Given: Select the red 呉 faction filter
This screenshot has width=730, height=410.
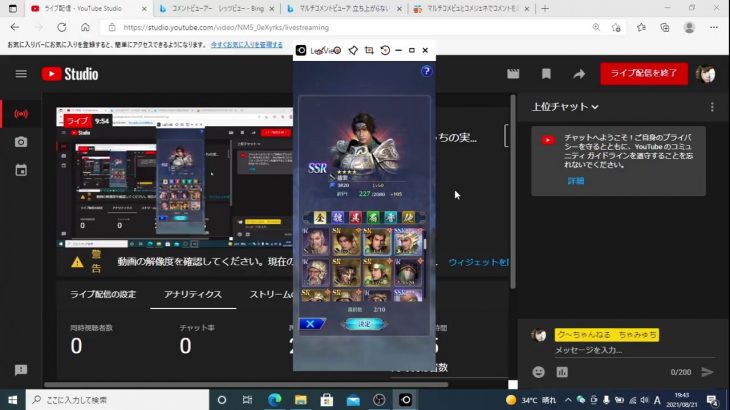Looking at the screenshot, I should coord(355,217).
